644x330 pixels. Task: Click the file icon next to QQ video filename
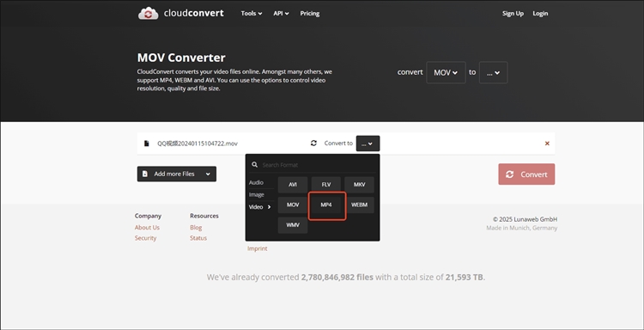[147, 144]
